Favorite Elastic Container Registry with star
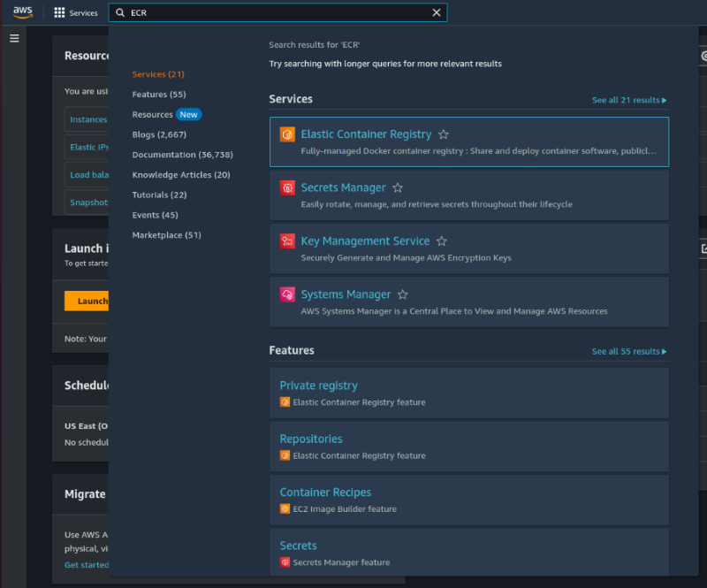The height and width of the screenshot is (588, 707). 444,134
